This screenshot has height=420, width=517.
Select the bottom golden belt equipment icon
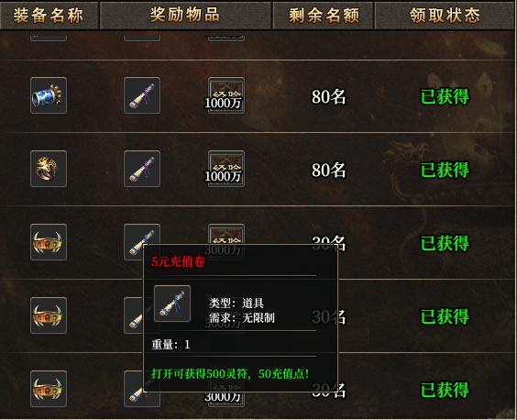(x=49, y=389)
